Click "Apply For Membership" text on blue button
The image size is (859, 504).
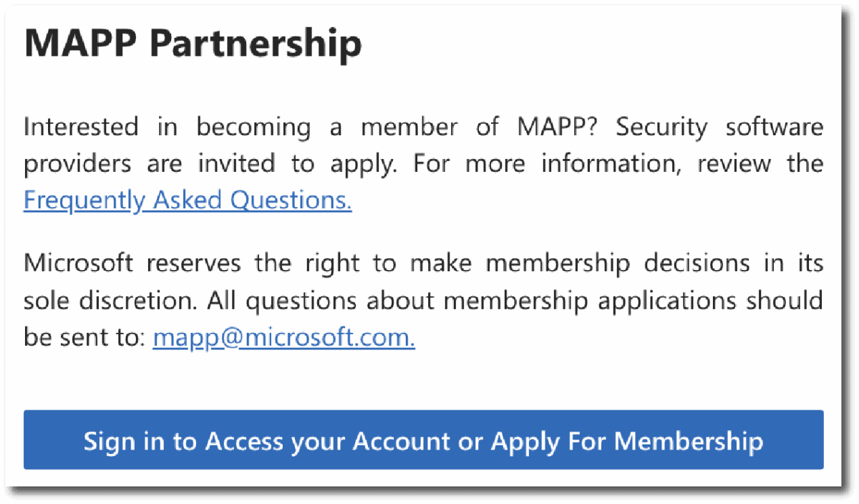point(626,441)
